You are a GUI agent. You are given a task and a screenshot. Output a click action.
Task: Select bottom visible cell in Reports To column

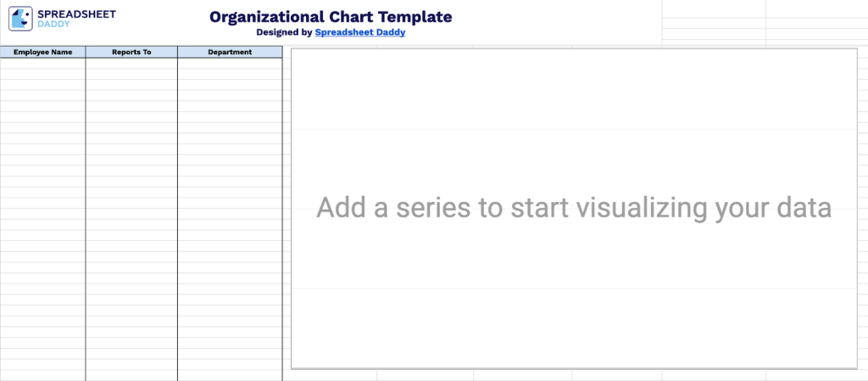131,375
